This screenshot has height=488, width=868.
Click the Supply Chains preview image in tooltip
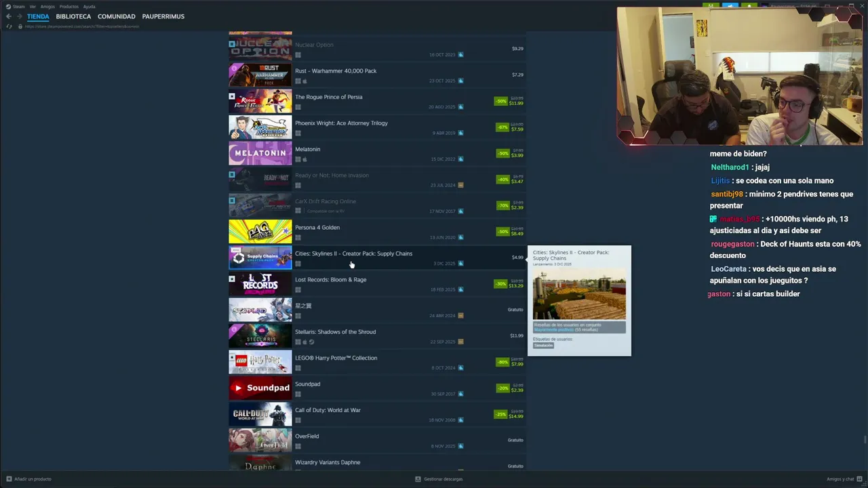point(579,294)
